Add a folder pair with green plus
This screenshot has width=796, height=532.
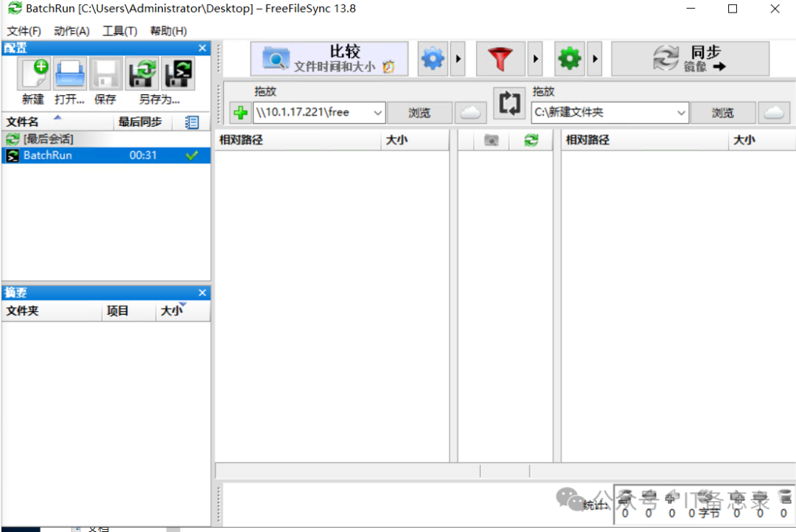tap(240, 112)
